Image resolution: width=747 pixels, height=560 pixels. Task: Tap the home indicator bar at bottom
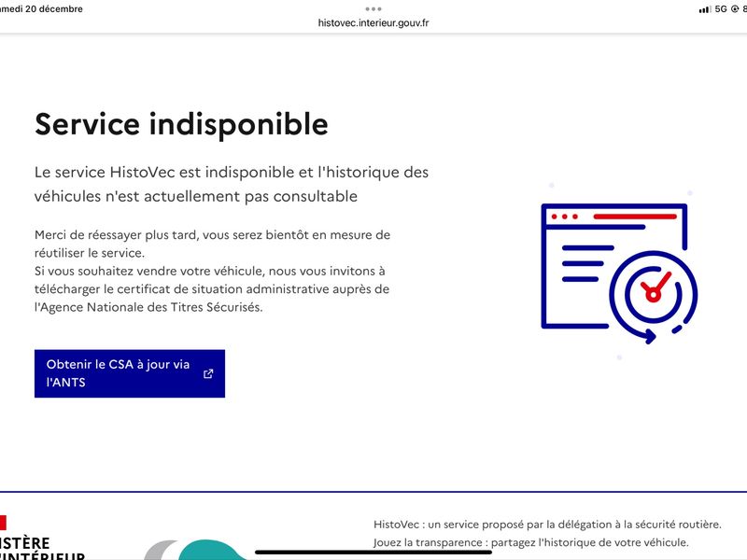point(373,553)
